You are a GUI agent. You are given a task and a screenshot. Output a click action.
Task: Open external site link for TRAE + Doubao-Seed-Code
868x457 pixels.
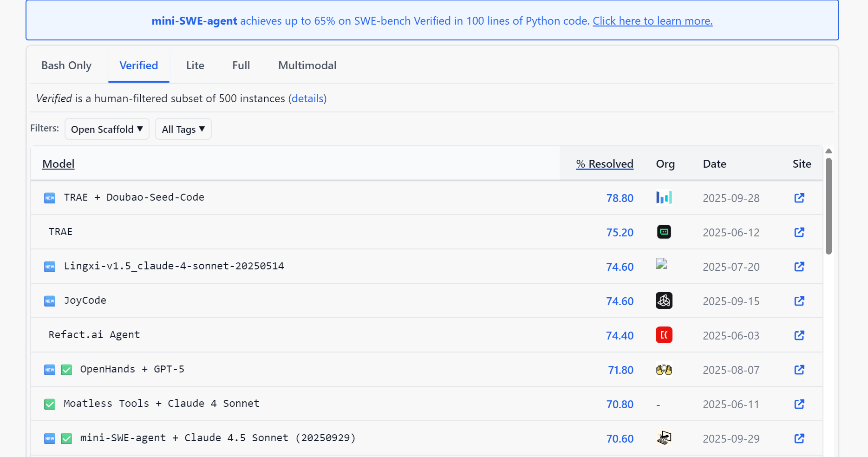click(799, 198)
